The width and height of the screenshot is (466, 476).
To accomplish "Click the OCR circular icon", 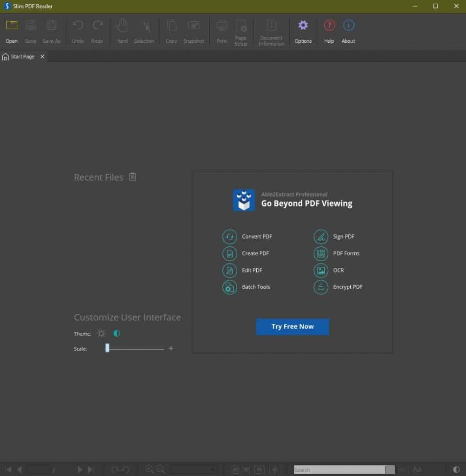I will pyautogui.click(x=321, y=271).
